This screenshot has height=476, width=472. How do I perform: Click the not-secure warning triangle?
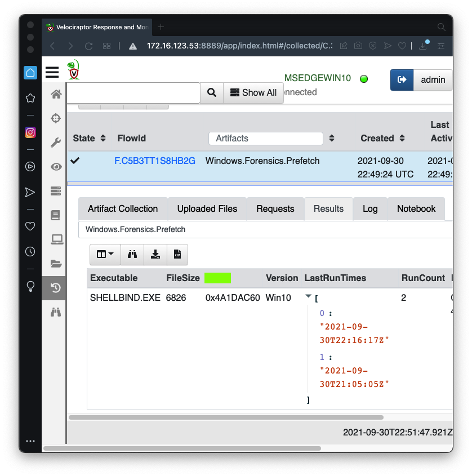point(133,46)
